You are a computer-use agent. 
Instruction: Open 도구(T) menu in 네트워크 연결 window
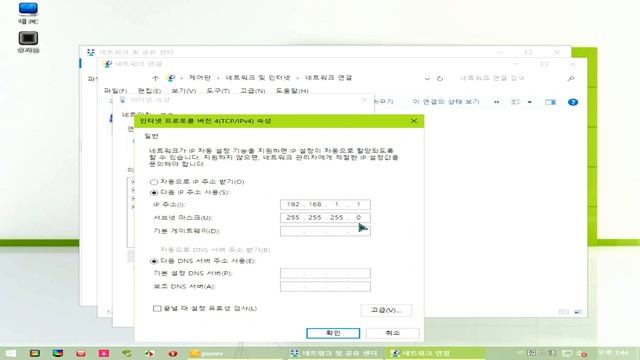218,91
